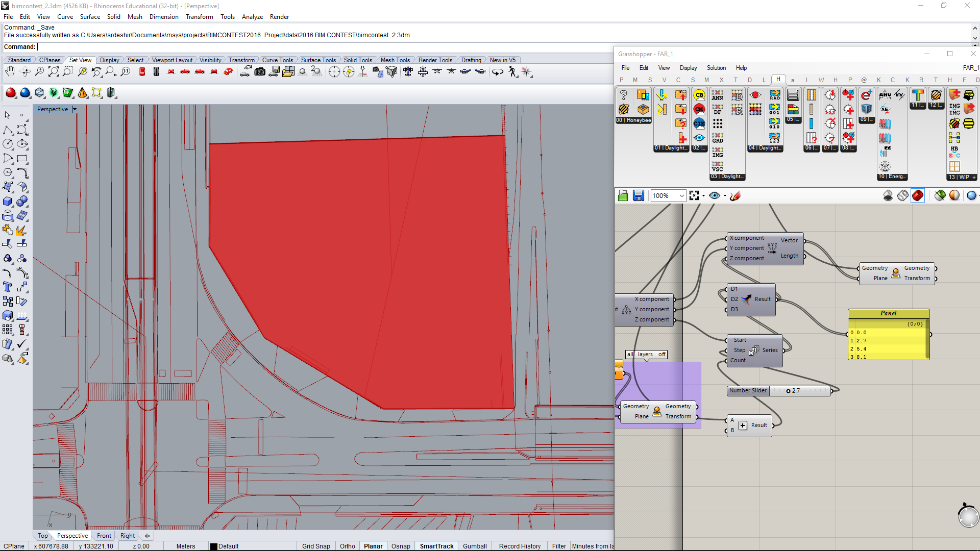980x551 pixels.
Task: Open the Perspective viewport dropdown arrow
Action: pyautogui.click(x=75, y=109)
